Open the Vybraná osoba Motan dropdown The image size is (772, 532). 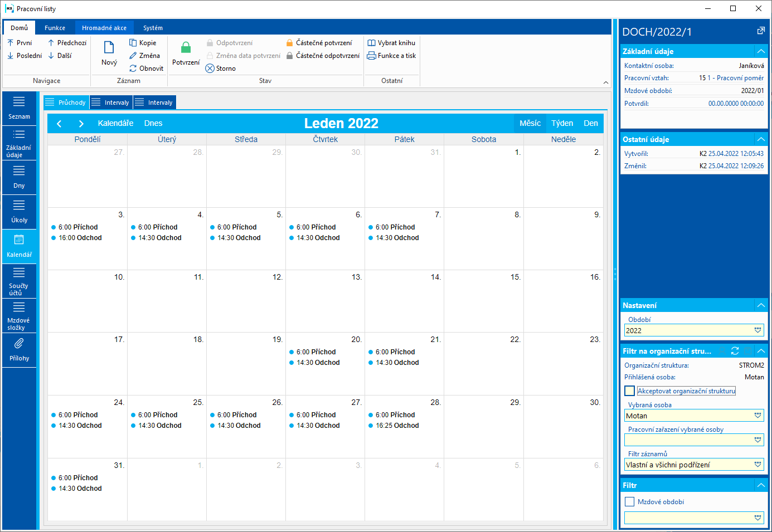758,416
